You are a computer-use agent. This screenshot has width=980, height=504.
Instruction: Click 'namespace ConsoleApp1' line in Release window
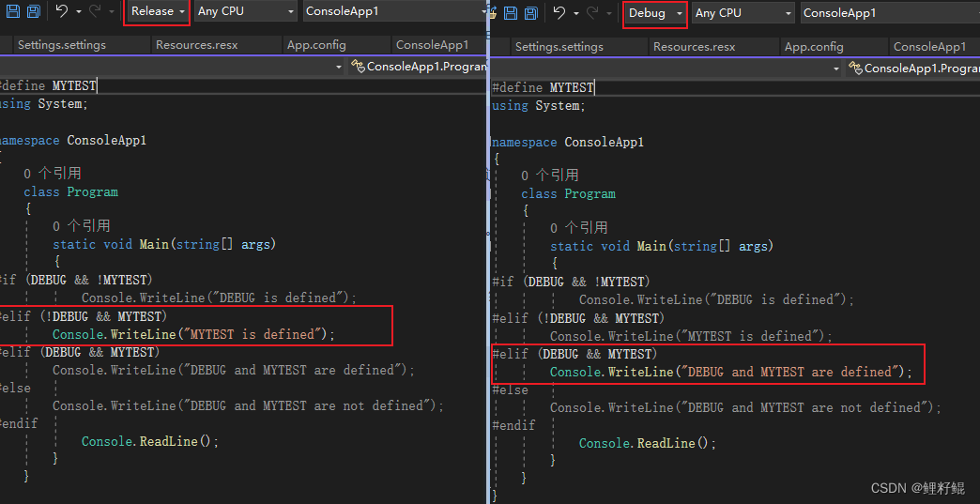point(73,140)
